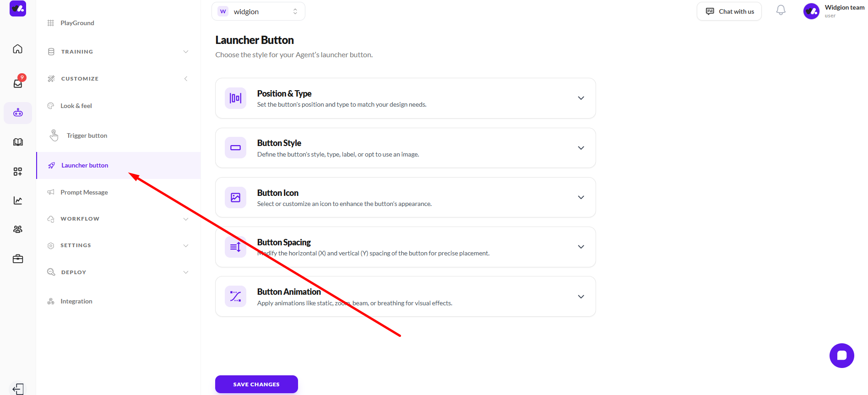Image resolution: width=868 pixels, height=395 pixels.
Task: Open the Look & feel menu item
Action: pyautogui.click(x=76, y=106)
